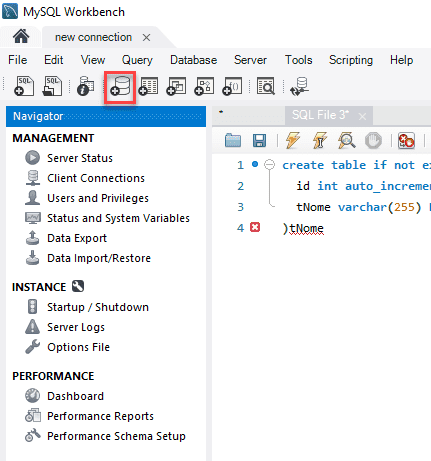Open the Edit menu
Screen dimensions: 431x461
54,60
